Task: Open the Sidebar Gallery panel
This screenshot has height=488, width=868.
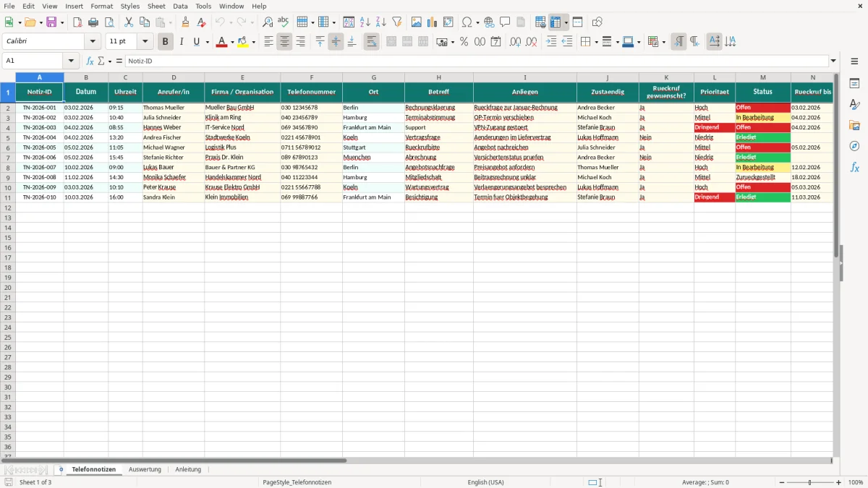Action: 854,125
